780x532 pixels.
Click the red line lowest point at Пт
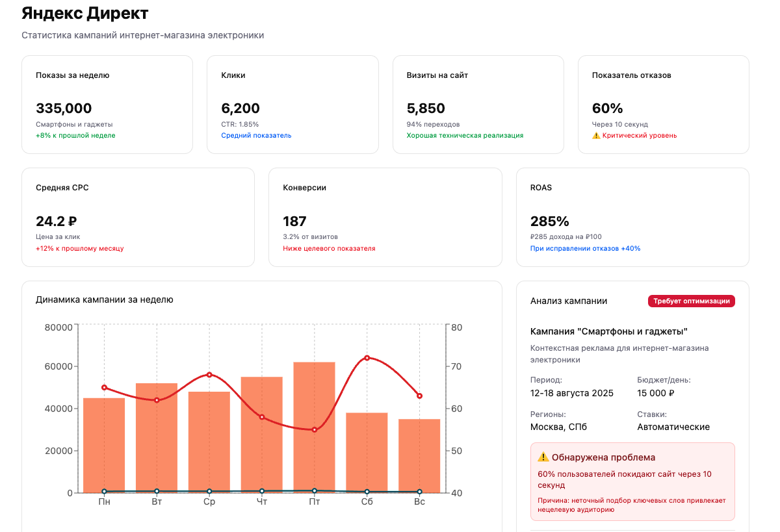click(315, 430)
